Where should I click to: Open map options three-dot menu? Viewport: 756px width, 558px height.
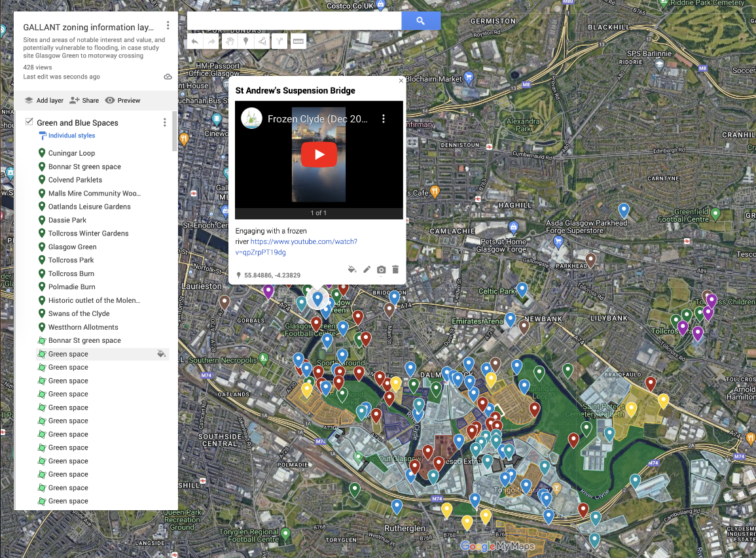[168, 25]
